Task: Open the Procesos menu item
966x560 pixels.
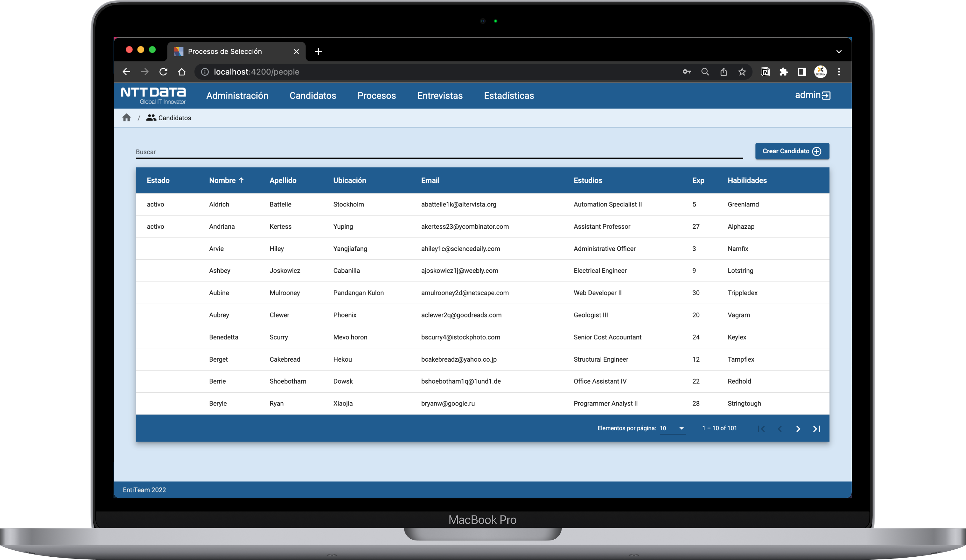Action: pyautogui.click(x=377, y=95)
